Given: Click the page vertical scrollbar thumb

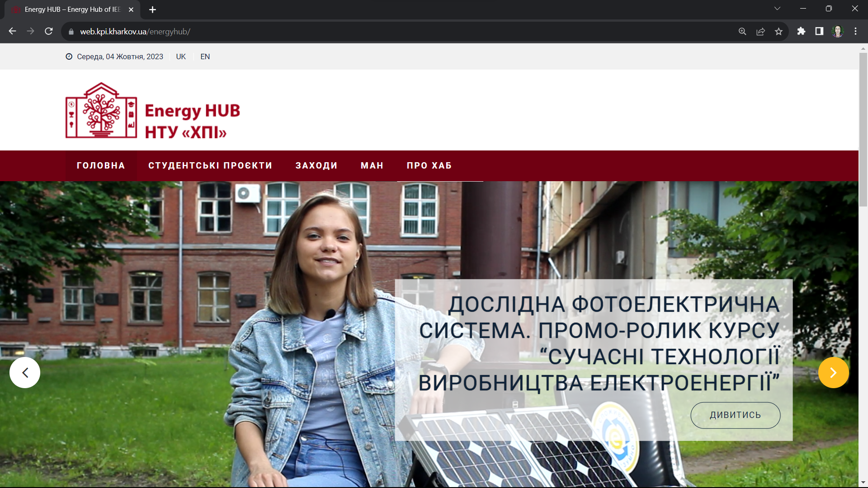Looking at the screenshot, I should point(863,130).
